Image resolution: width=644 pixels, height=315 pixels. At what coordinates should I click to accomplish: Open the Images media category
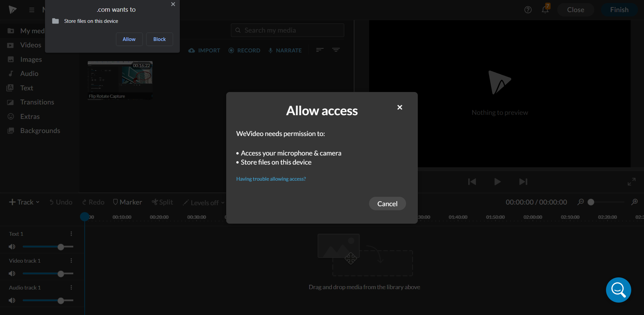click(x=25, y=59)
